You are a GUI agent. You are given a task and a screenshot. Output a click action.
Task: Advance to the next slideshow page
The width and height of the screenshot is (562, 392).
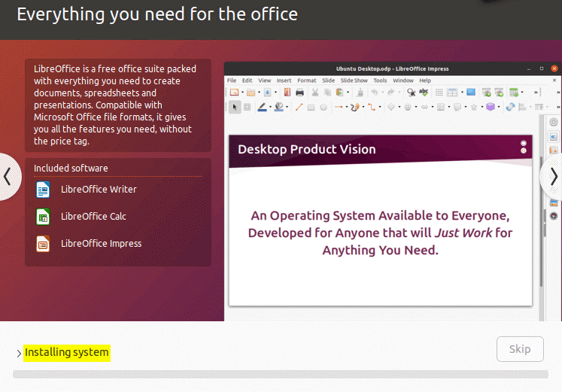coord(553,177)
